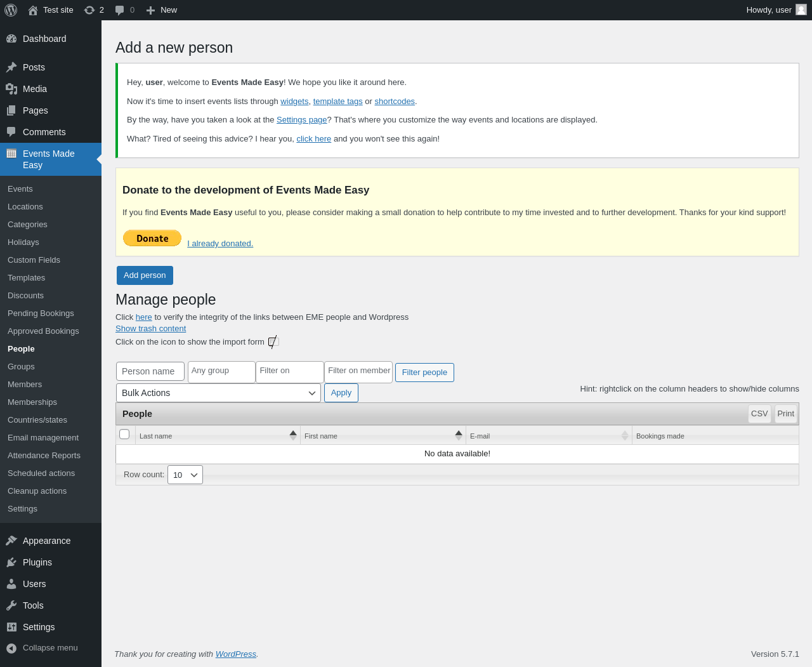This screenshot has width=812, height=667.
Task: Open Approved Bookings submenu item
Action: [43, 331]
